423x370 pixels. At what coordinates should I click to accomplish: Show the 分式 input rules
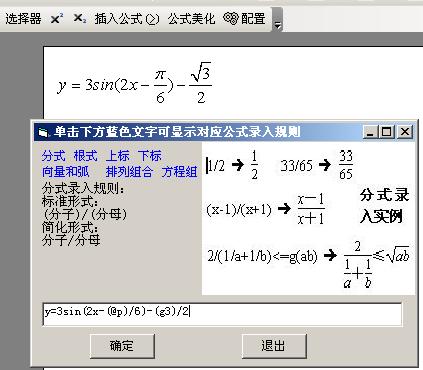coord(53,156)
